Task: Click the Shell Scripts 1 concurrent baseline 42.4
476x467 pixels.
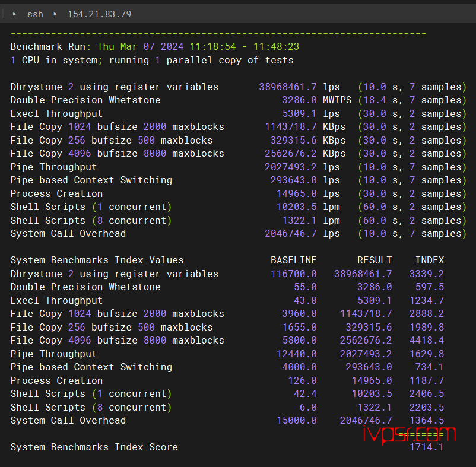Action: pyautogui.click(x=305, y=394)
